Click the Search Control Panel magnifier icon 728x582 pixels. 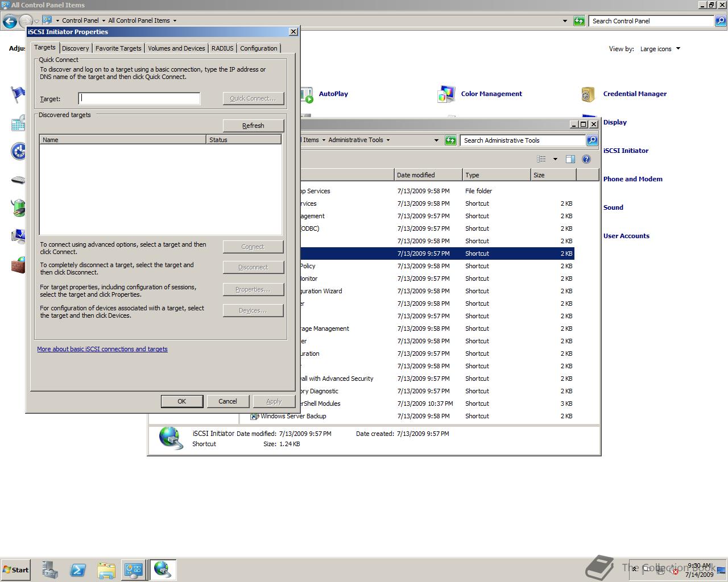point(721,21)
